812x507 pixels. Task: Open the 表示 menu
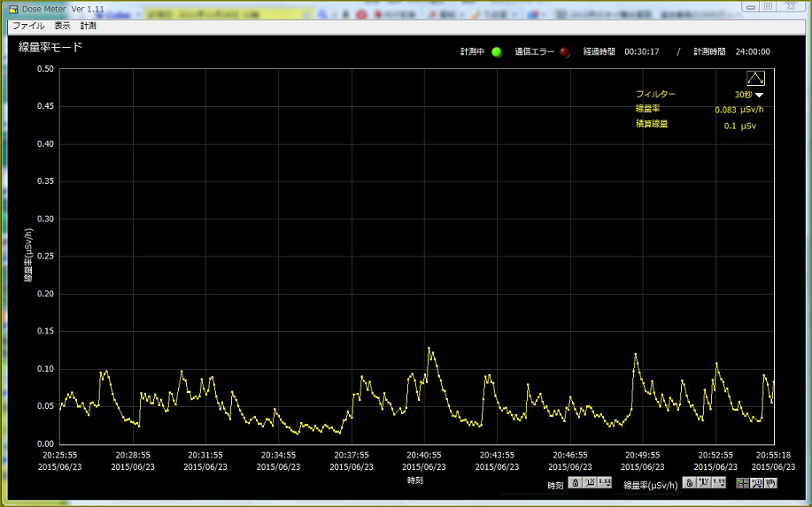(x=62, y=27)
